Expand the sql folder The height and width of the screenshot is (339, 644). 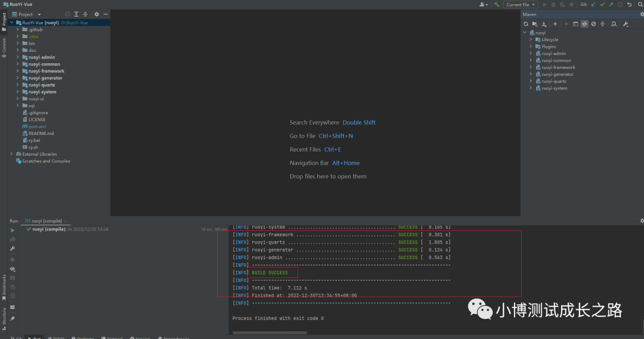(x=18, y=106)
